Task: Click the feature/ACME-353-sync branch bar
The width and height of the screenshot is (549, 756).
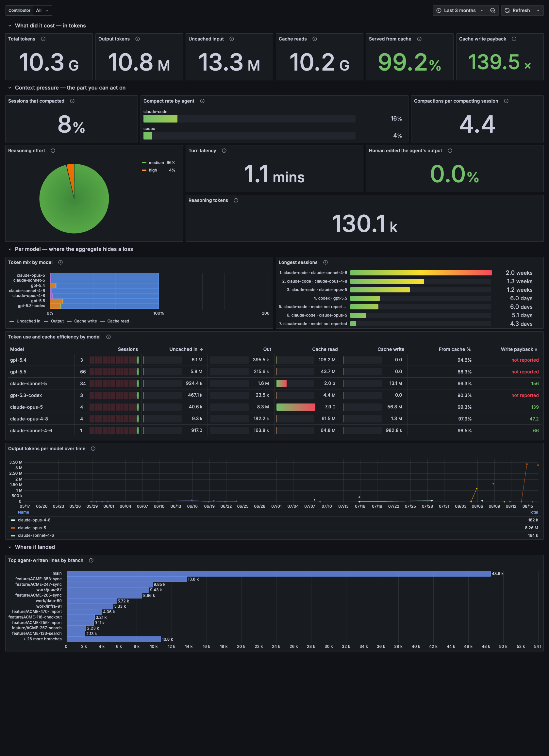Action: 127,579
